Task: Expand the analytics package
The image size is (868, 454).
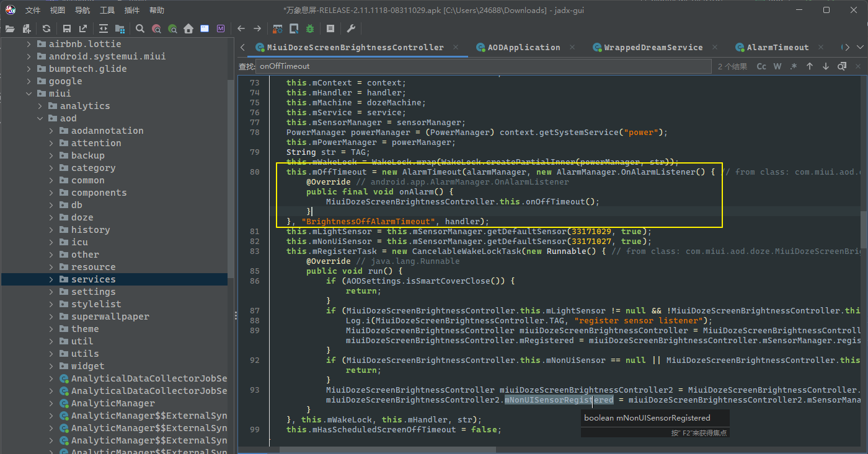Action: coord(40,106)
